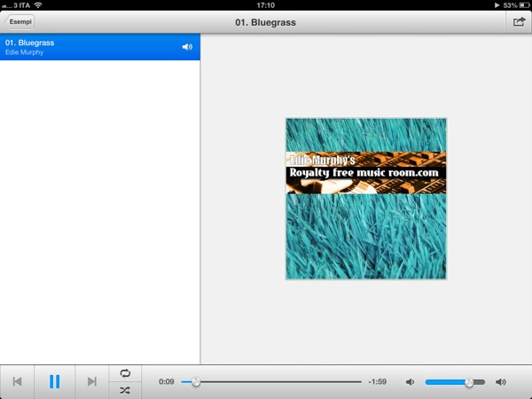Screen dimensions: 532x399
Task: Select the 01. Bluegrass track row
Action: point(100,47)
